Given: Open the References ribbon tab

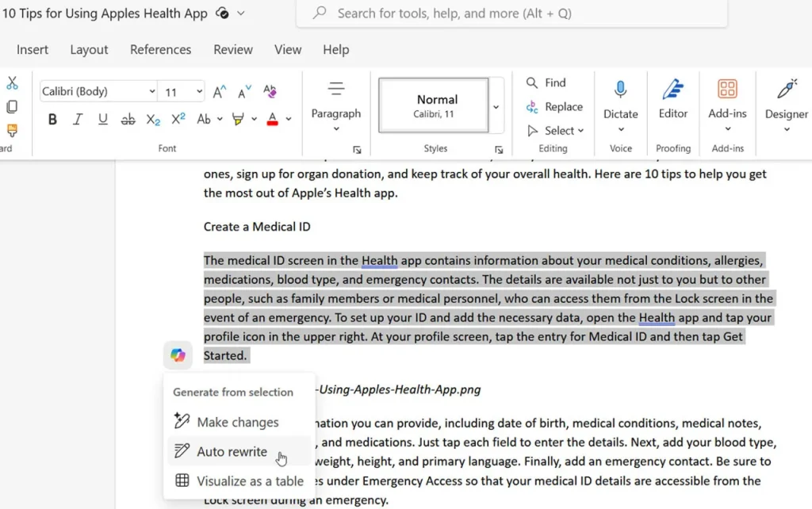Looking at the screenshot, I should [x=160, y=50].
